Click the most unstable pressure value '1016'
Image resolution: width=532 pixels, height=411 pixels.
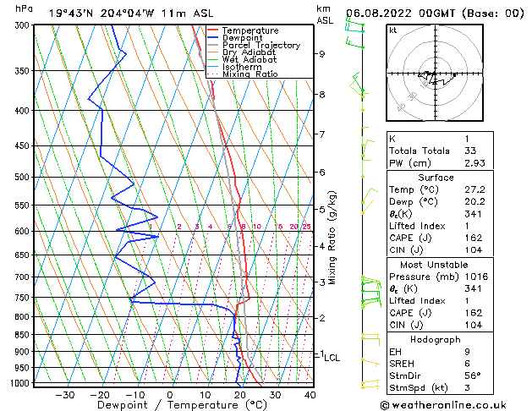click(476, 277)
